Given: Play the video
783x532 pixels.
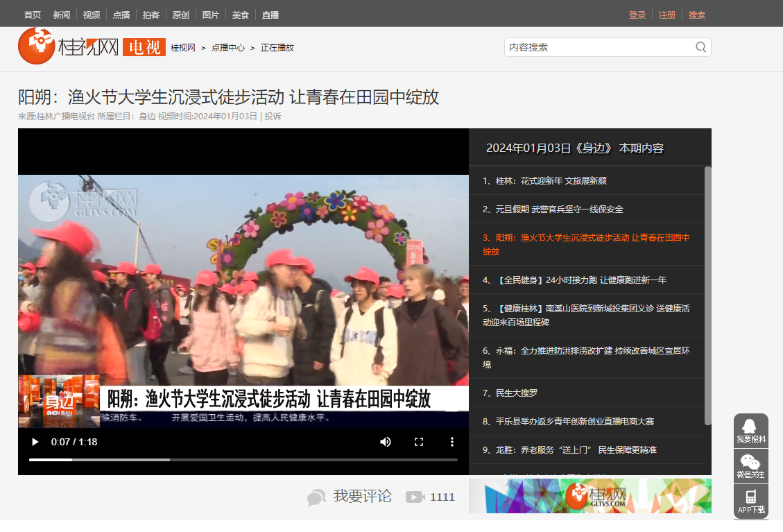Looking at the screenshot, I should 35,442.
